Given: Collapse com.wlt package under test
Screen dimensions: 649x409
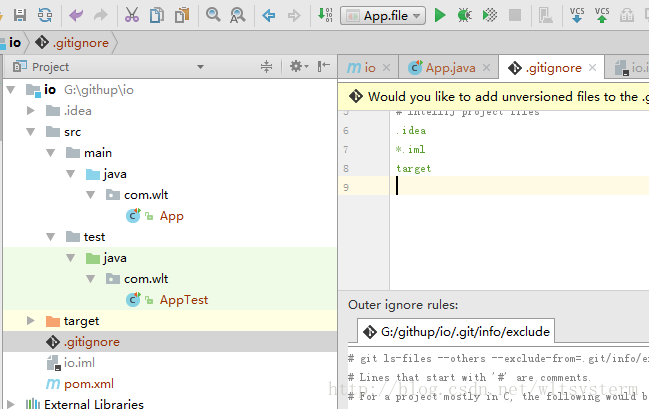Looking at the screenshot, I should point(91,279).
